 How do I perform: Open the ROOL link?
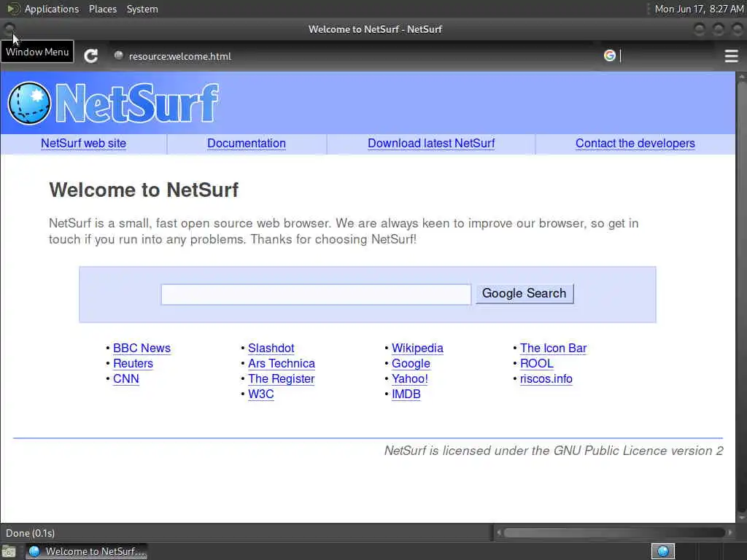(536, 363)
